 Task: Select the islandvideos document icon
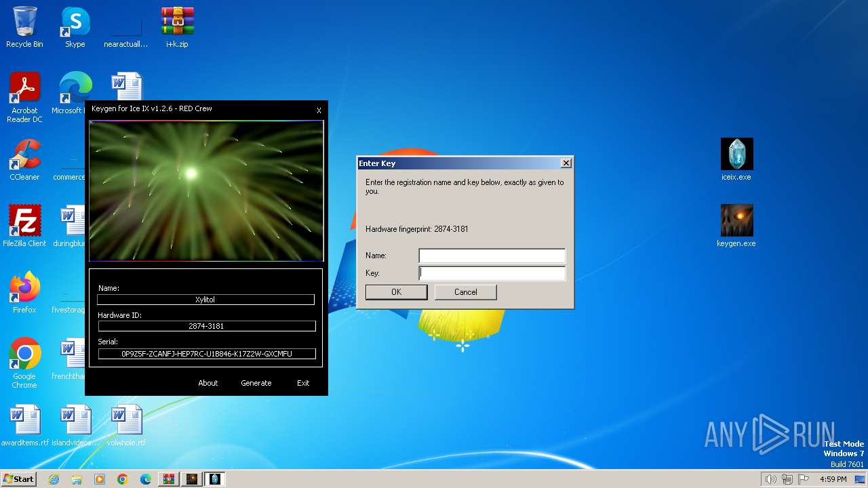point(75,426)
